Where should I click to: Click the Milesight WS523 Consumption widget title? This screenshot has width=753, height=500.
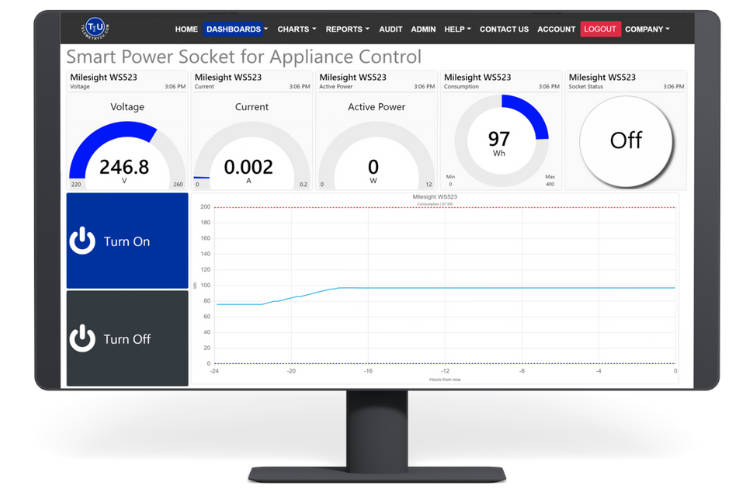coord(477,77)
